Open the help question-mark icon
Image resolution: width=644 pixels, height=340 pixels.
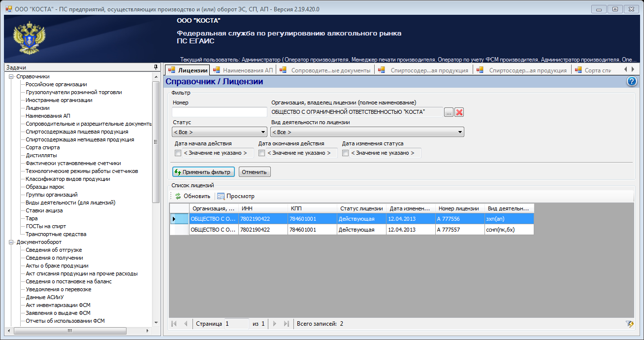[x=632, y=82]
